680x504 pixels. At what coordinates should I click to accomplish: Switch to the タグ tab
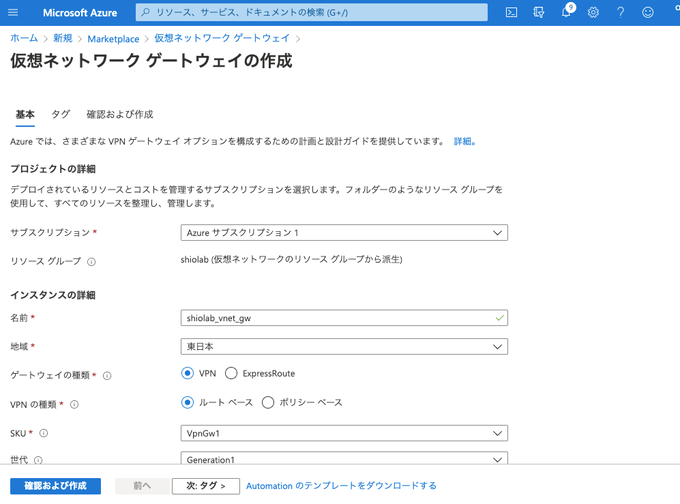point(61,115)
